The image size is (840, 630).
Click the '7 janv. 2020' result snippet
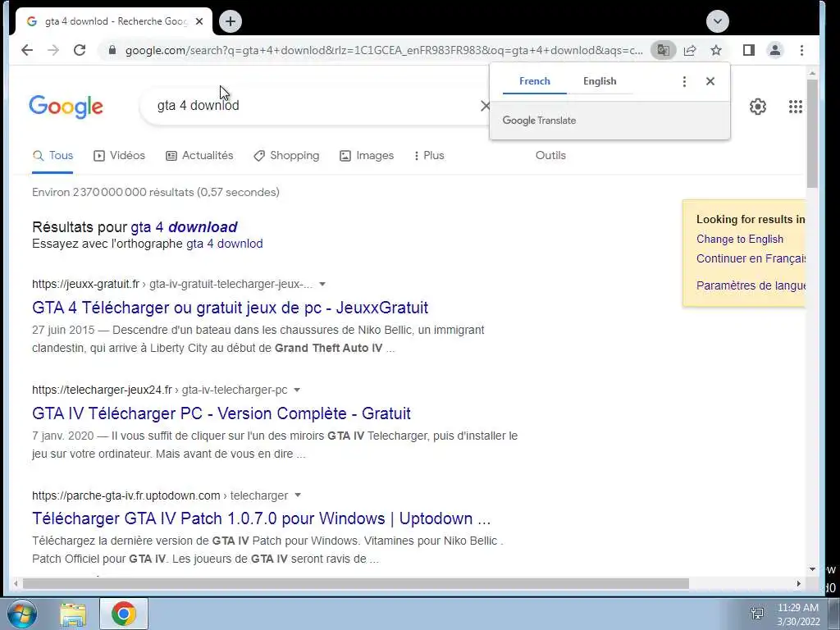275,445
